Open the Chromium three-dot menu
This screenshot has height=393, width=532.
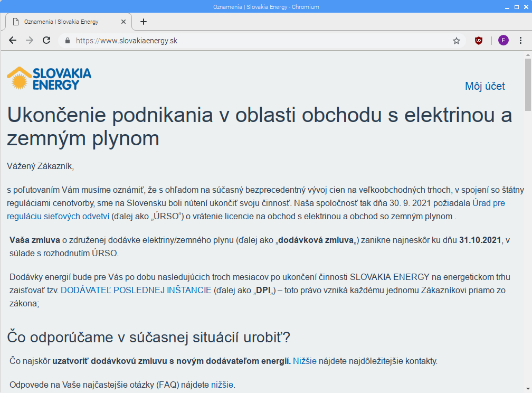pyautogui.click(x=520, y=41)
